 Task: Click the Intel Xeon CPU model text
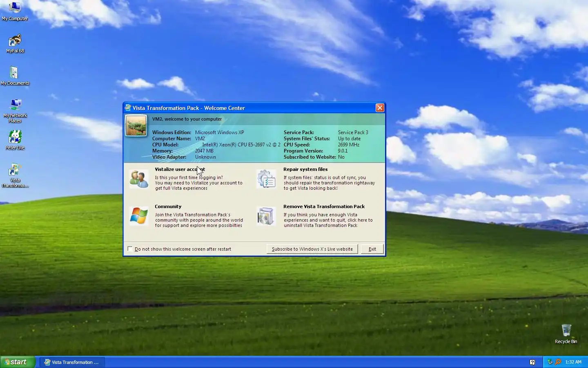coord(241,145)
